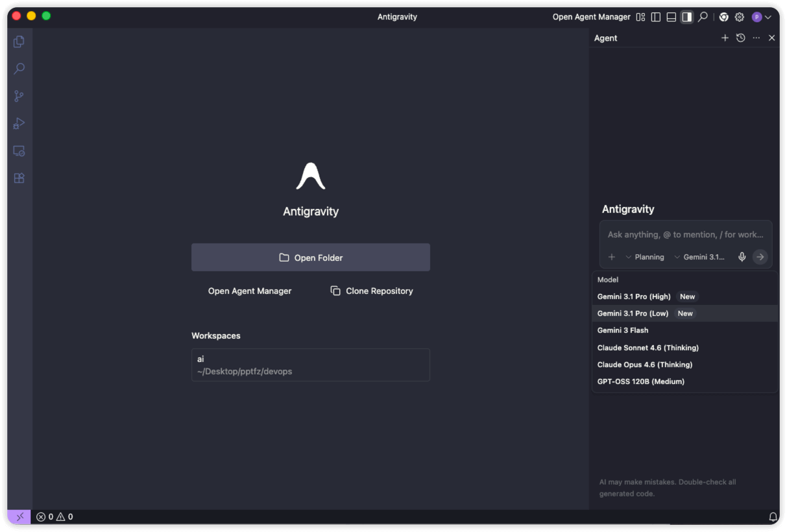
Task: Click the customize layout icon in title bar
Action: pyautogui.click(x=640, y=17)
